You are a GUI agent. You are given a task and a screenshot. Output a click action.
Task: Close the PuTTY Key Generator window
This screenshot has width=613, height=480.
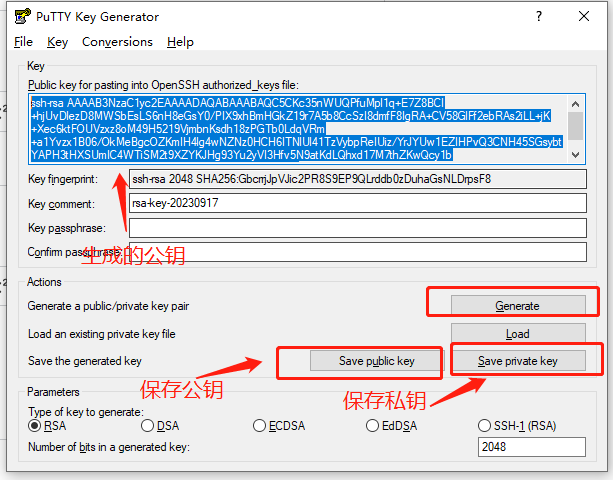[587, 16]
